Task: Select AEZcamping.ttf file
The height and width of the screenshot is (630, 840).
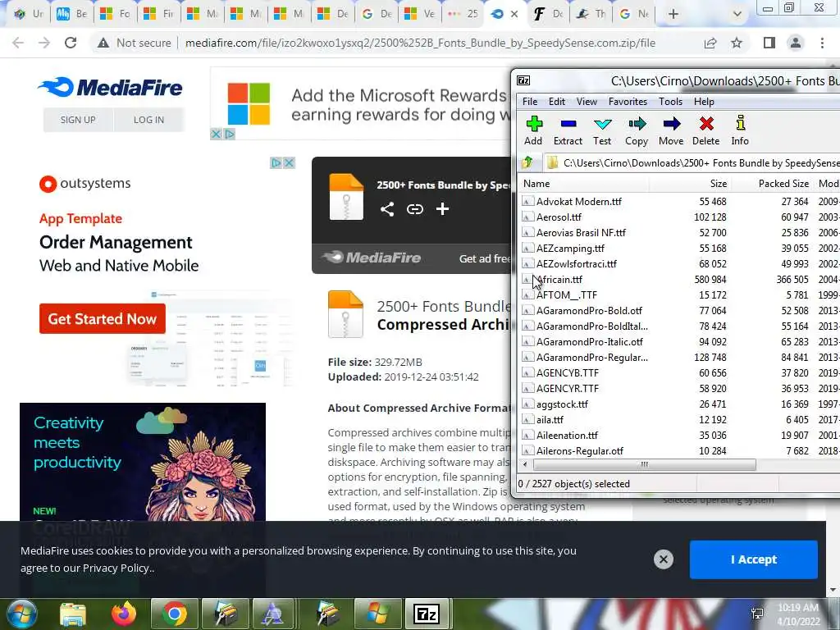Action: (x=570, y=248)
